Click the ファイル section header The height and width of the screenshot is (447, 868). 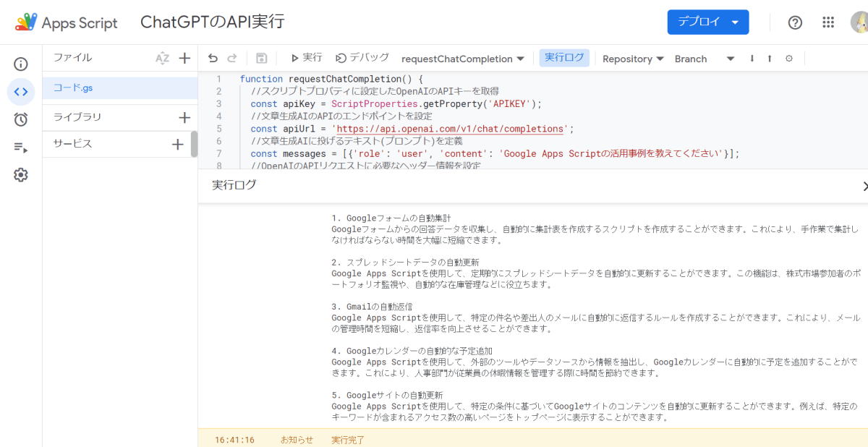tap(73, 58)
